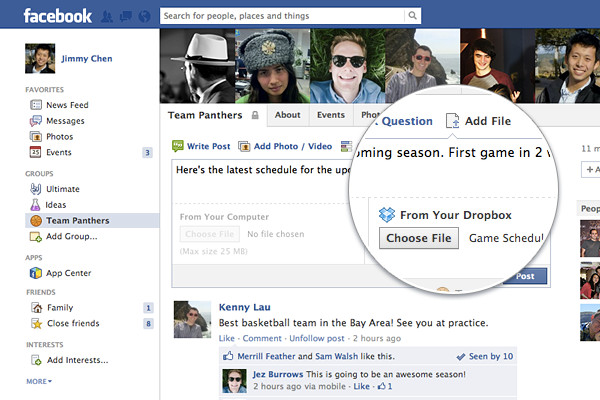
Task: Expand the MORE sidebar section
Action: pos(39,381)
